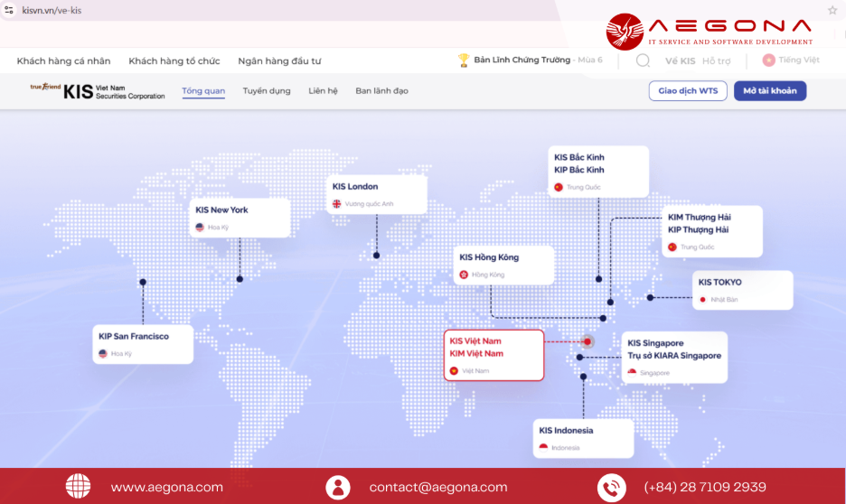Viewport: 846px width, 504px height.
Task: Bookmark the page with the star icon
Action: click(832, 10)
